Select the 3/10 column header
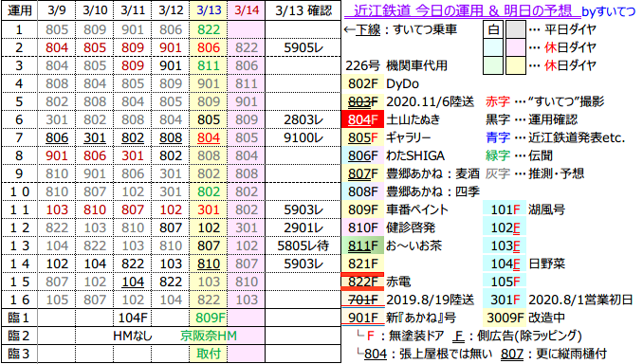 coord(95,10)
